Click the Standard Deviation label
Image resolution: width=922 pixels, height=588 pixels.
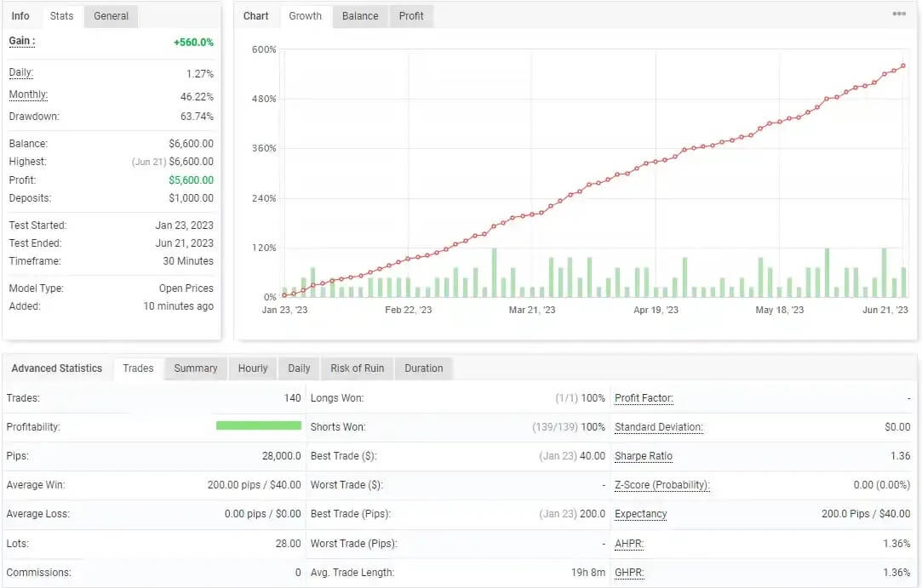coord(659,427)
